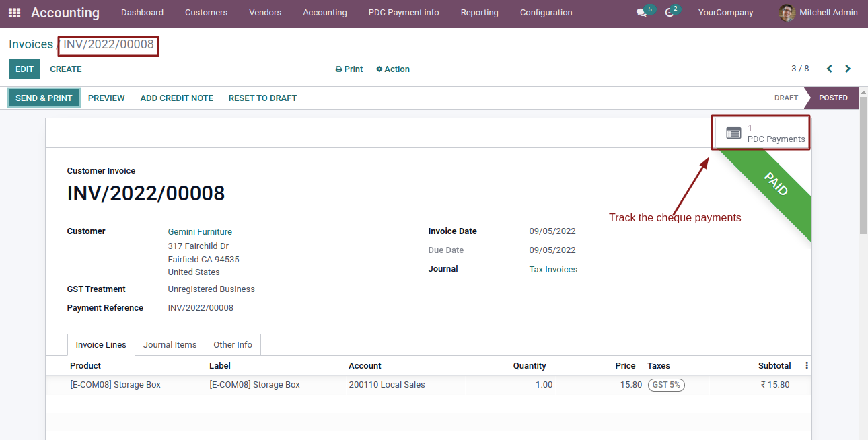Switch to the Journal Items tab
The width and height of the screenshot is (868, 440).
pyautogui.click(x=170, y=344)
